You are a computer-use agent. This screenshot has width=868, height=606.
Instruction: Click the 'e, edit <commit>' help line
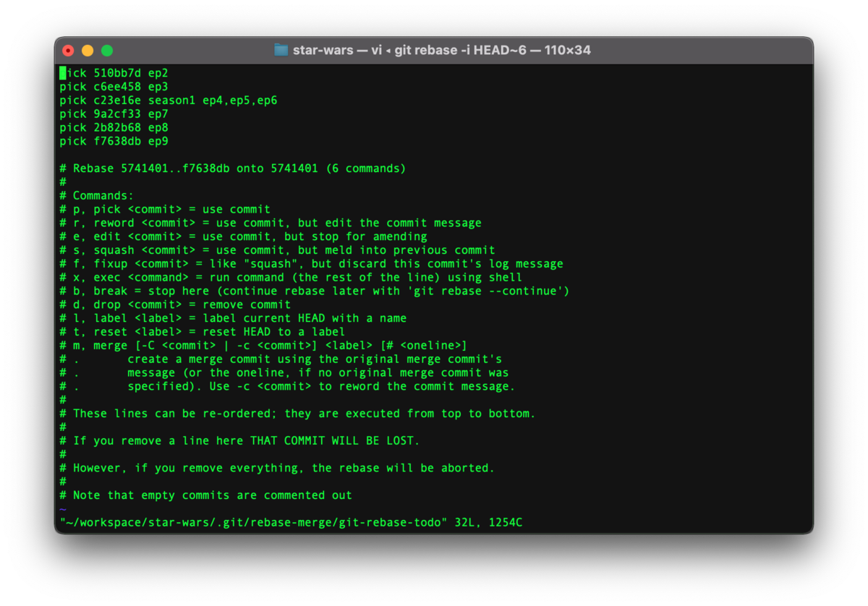click(243, 236)
